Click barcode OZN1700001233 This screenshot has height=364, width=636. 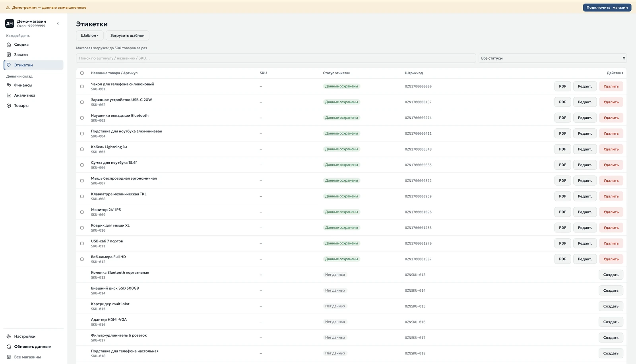[x=418, y=228]
